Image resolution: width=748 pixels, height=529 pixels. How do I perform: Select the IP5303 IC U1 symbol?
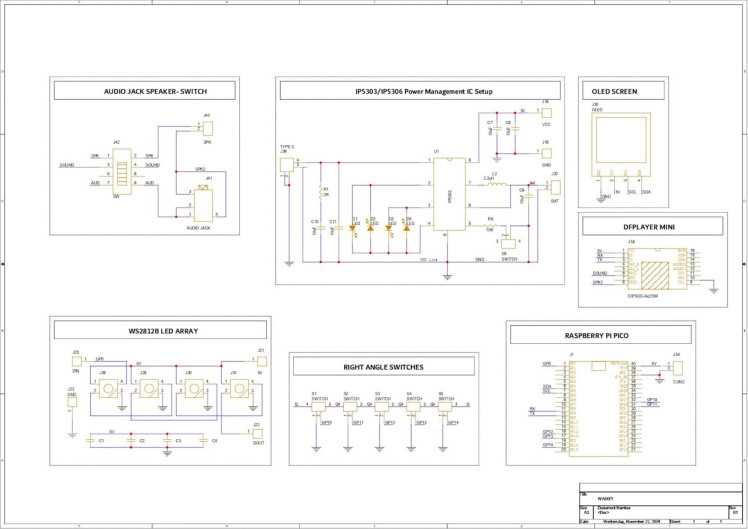click(449, 194)
